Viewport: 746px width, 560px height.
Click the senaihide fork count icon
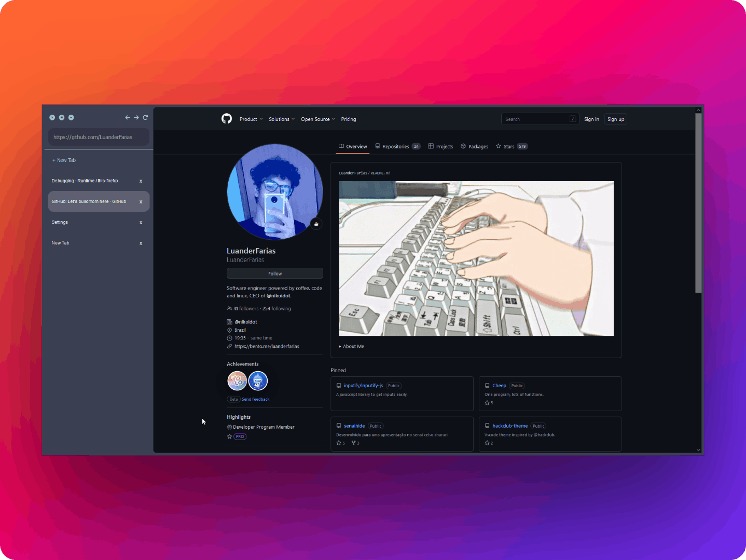point(354,443)
